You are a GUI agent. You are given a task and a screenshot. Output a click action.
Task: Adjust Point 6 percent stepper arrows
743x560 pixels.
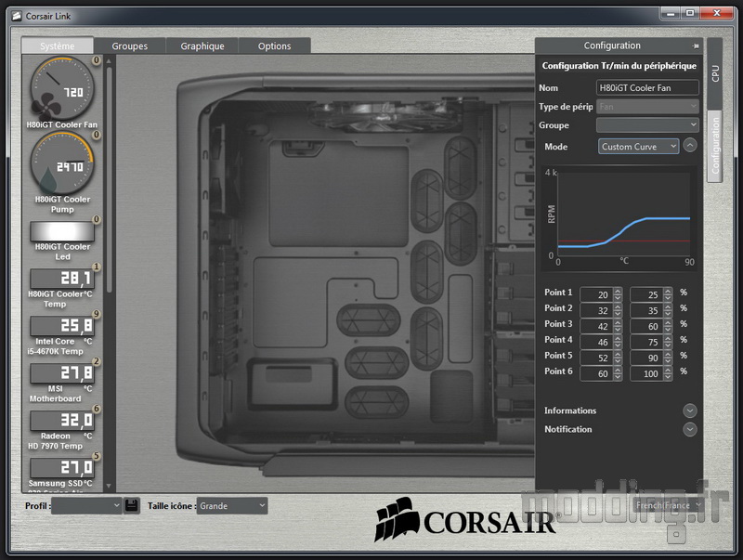click(x=668, y=373)
